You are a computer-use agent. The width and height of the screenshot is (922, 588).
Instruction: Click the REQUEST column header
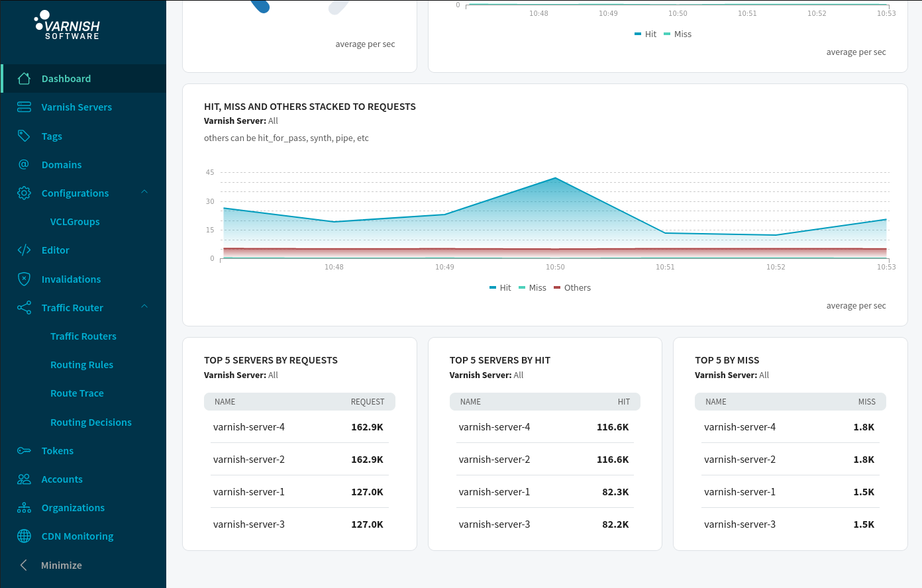pos(368,402)
